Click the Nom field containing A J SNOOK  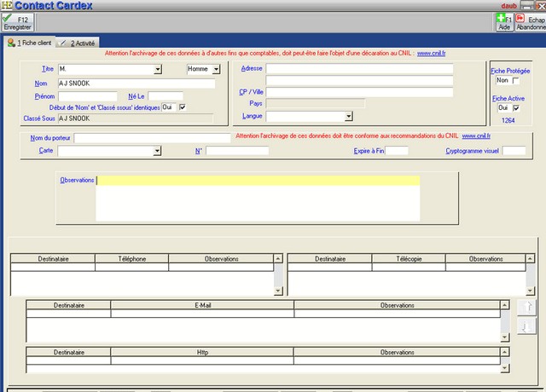[136, 84]
